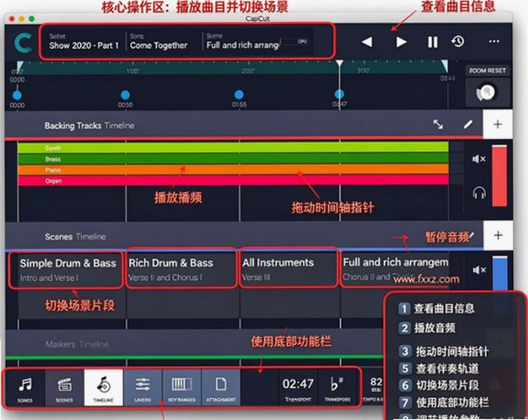The image size is (528, 420).
Task: Click the teal C app logo
Action: [x=24, y=42]
